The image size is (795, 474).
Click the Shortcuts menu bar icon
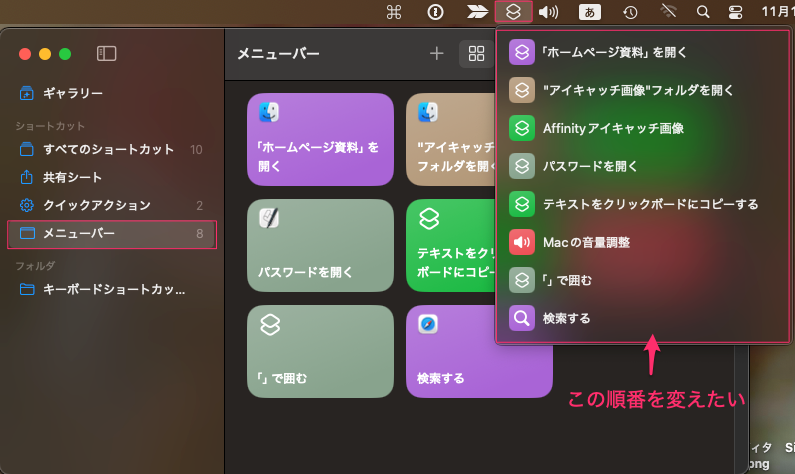coord(511,13)
